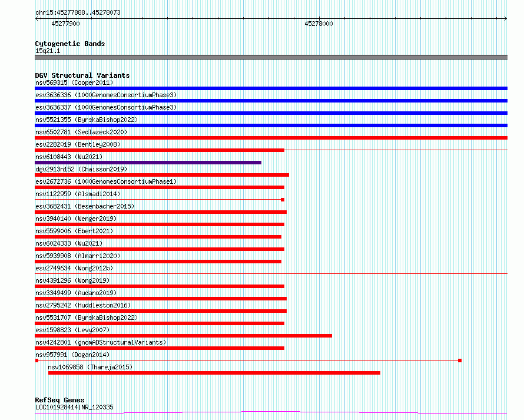Click the purple bar of nsv6108443 (Wu2021)
524x420 pixels.
(x=148, y=163)
